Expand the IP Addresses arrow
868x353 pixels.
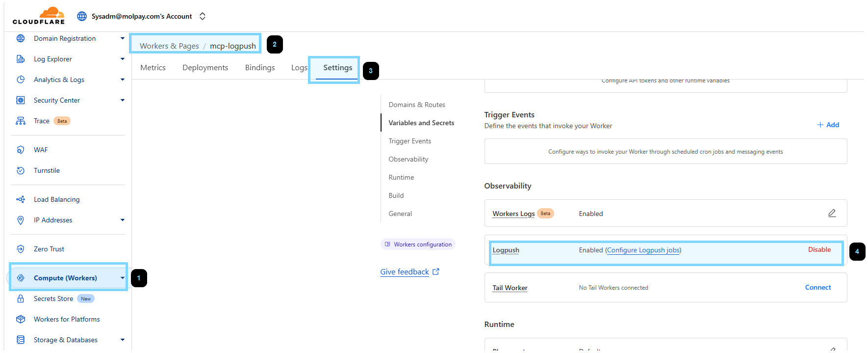[x=123, y=220]
